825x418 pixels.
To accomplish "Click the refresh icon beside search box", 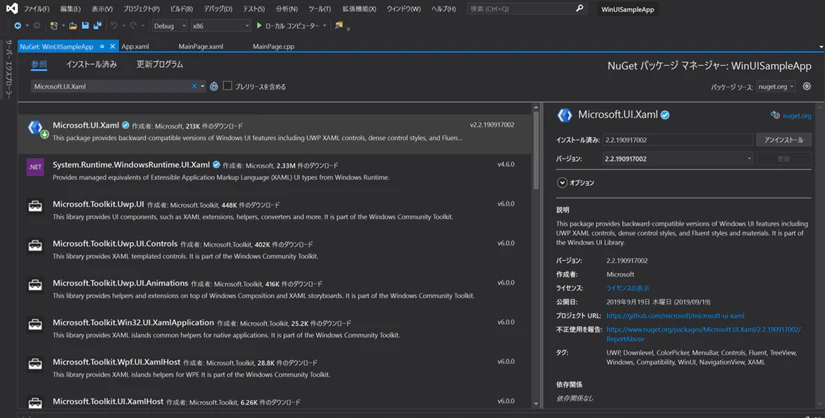I will [214, 86].
